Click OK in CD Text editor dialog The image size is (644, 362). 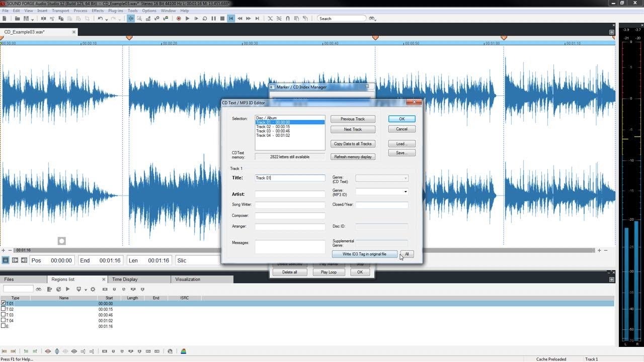click(x=401, y=119)
